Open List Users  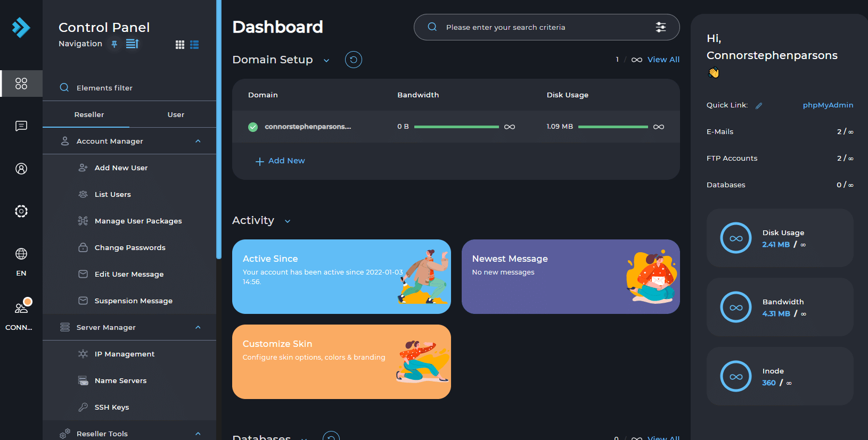pos(112,194)
